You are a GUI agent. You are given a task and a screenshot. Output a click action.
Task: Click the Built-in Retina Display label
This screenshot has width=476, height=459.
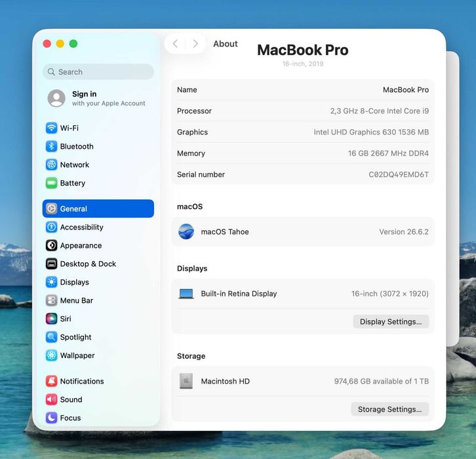[239, 294]
